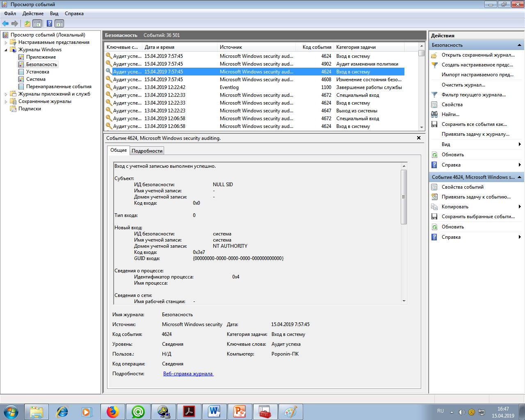The width and height of the screenshot is (525, 420).
Task: Open 'Свойства событий' in the actions pane
Action: click(462, 187)
